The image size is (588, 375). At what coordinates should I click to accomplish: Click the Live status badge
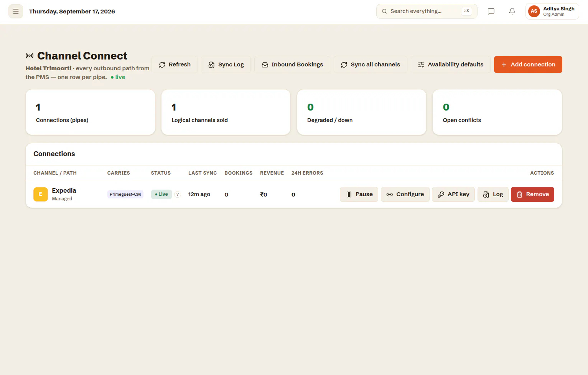161,194
